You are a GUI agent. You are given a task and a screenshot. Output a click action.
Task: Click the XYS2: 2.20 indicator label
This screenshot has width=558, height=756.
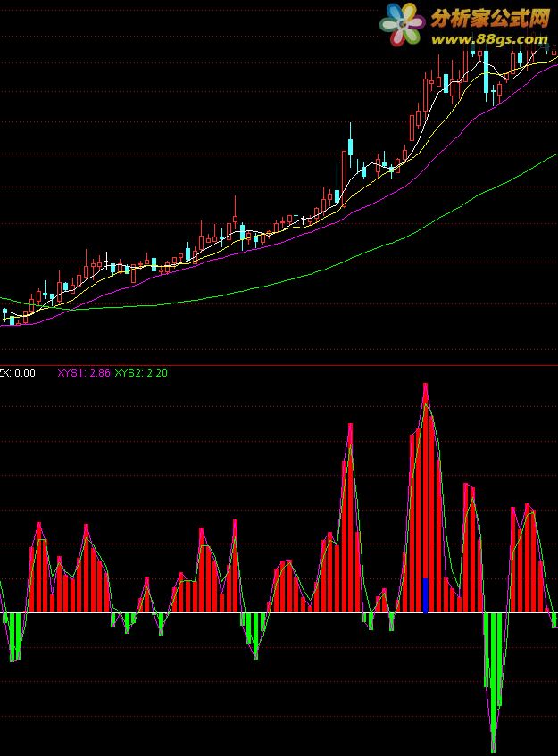click(x=141, y=373)
